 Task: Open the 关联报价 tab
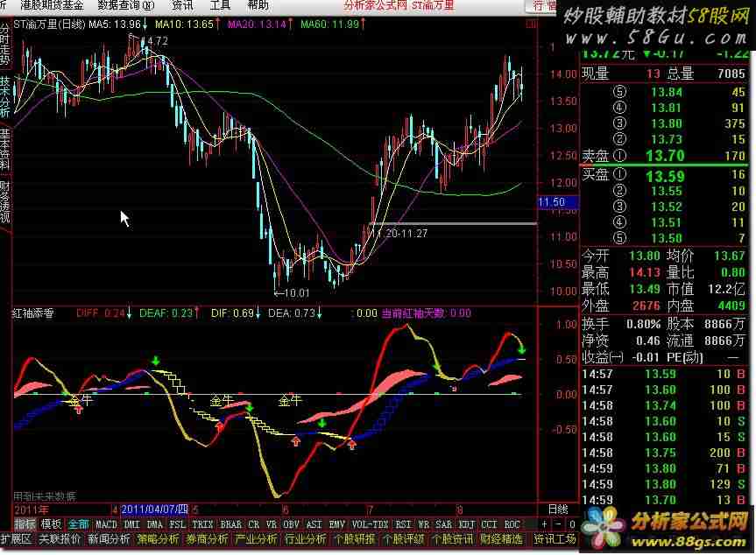[x=60, y=539]
